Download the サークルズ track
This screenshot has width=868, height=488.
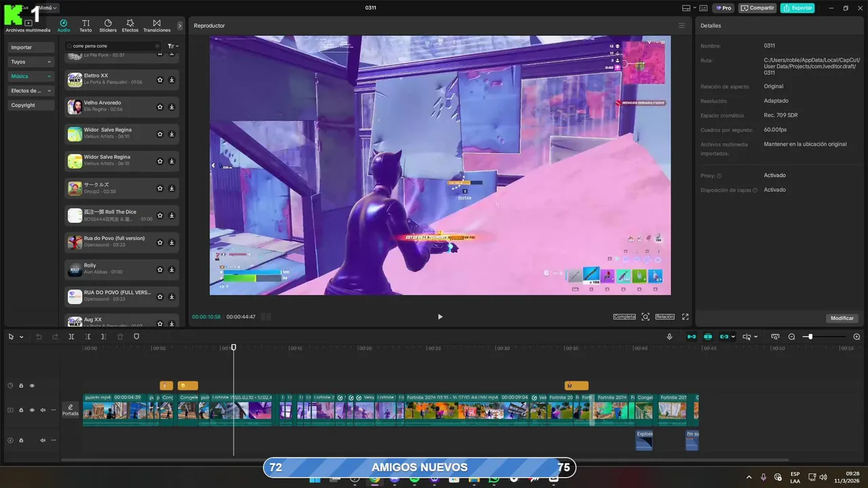click(x=172, y=188)
